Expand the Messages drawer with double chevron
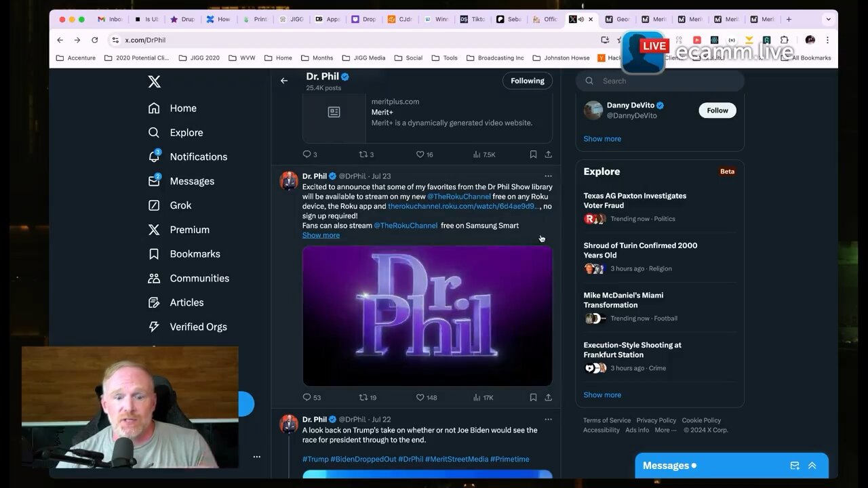868x488 pixels. pos(812,466)
